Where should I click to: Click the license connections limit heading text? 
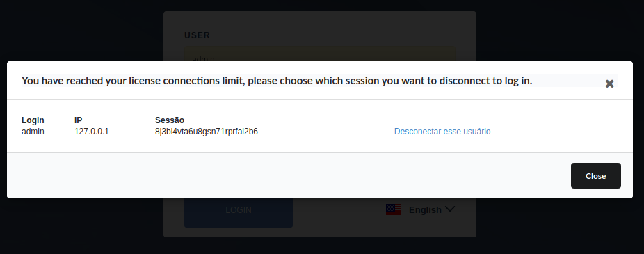[276, 81]
